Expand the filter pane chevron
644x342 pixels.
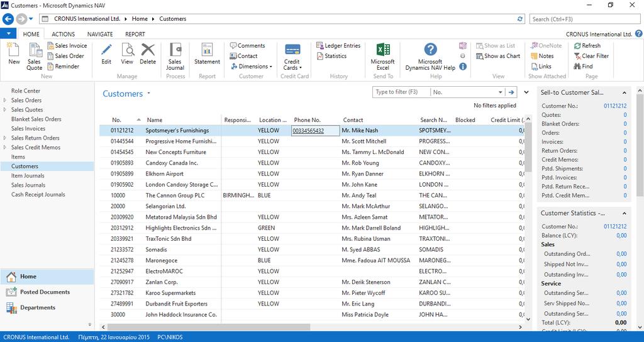click(x=526, y=92)
